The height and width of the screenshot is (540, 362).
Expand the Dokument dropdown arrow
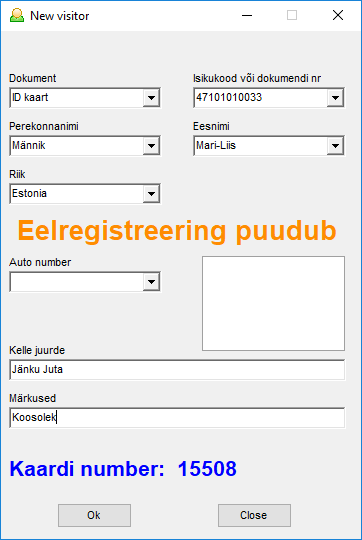[151, 98]
